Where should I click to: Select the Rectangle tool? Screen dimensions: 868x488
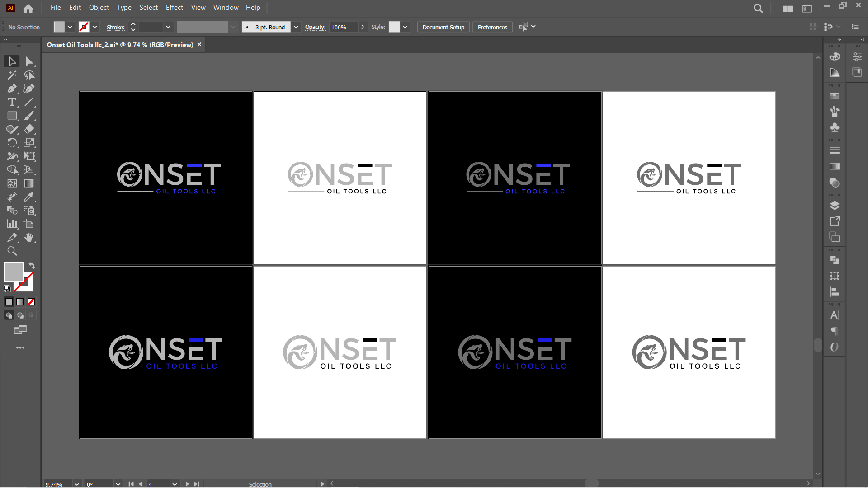click(x=12, y=116)
